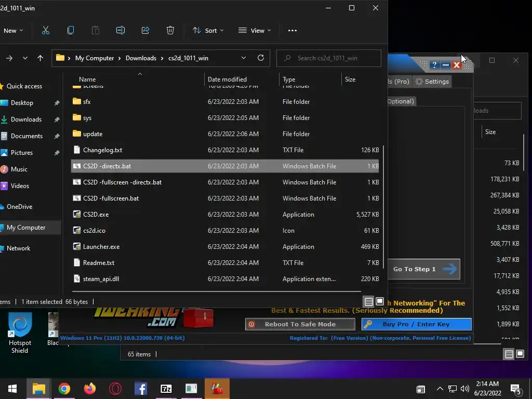Open the View dropdown menu
This screenshot has height=399, width=532.
tap(255, 31)
